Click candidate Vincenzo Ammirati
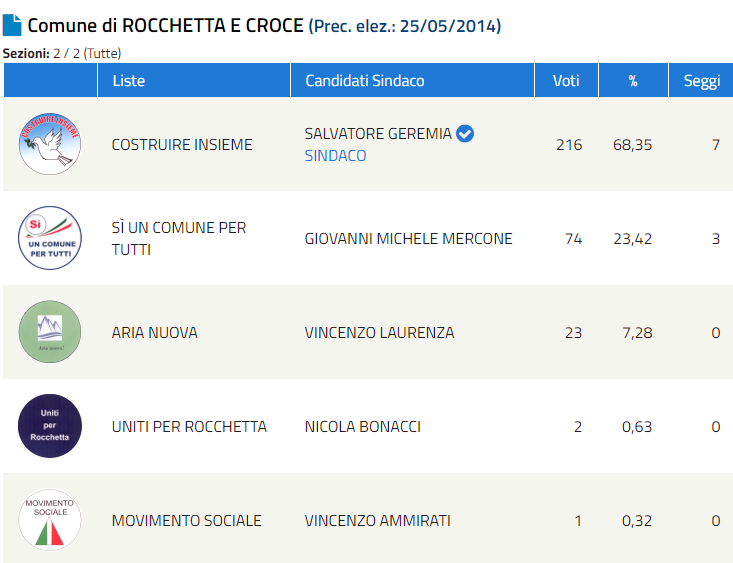Viewport: 733px width, 563px height. pos(377,520)
